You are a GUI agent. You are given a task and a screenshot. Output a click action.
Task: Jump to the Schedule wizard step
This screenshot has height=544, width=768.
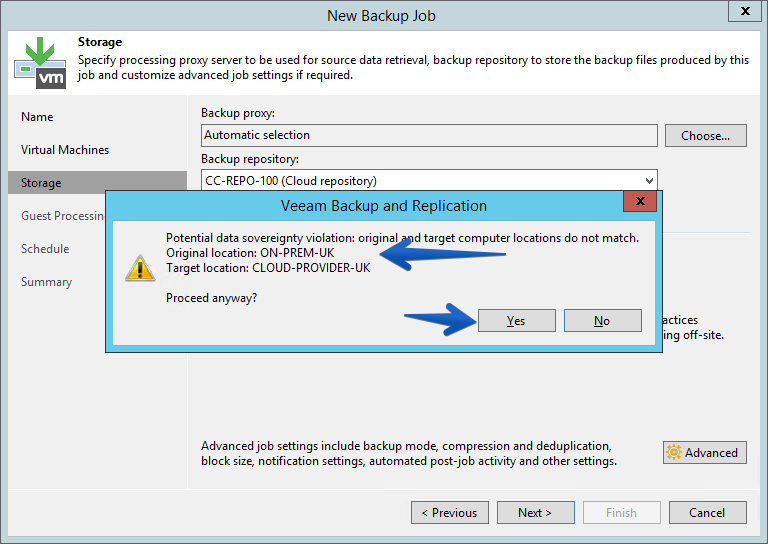[x=45, y=249]
